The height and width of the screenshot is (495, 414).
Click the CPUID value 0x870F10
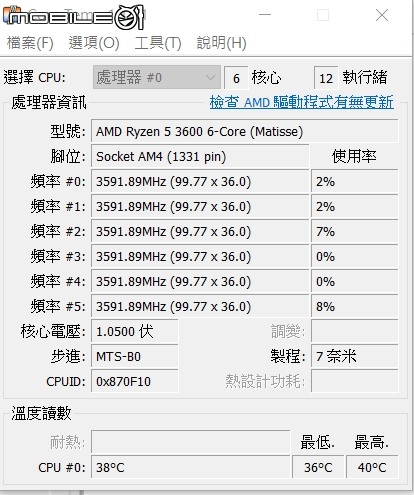point(135,381)
